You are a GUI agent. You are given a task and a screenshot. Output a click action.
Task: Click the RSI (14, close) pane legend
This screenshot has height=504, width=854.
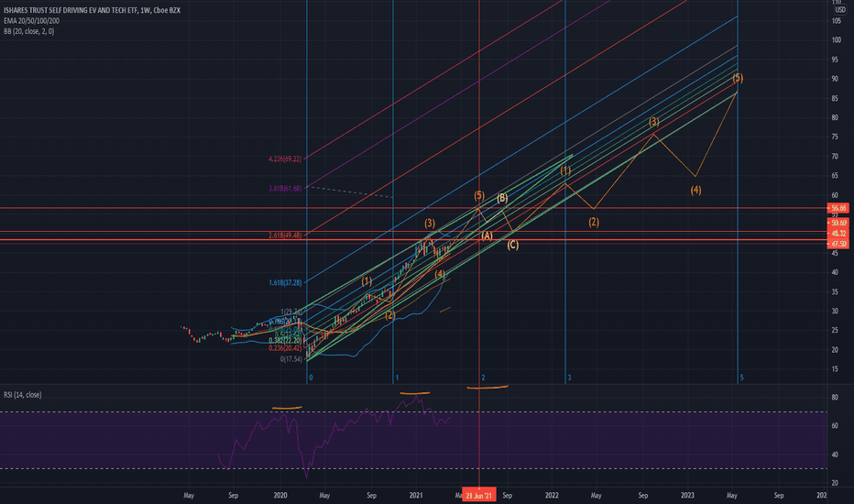click(22, 394)
